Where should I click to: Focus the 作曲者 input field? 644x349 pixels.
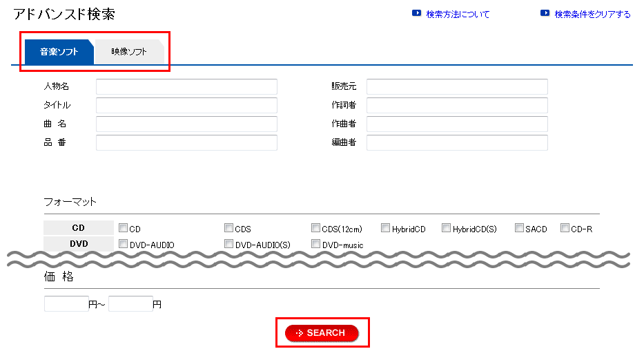click(457, 124)
